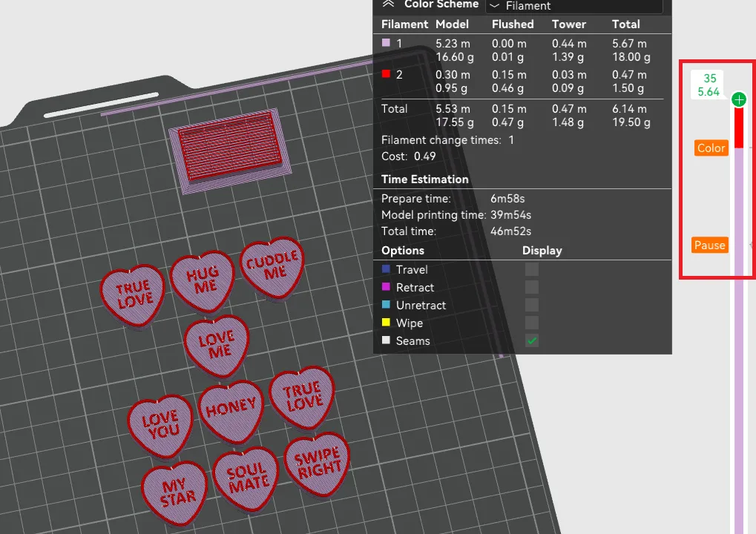Toggle Wipe display checkbox
Image resolution: width=756 pixels, height=534 pixels.
coord(532,323)
